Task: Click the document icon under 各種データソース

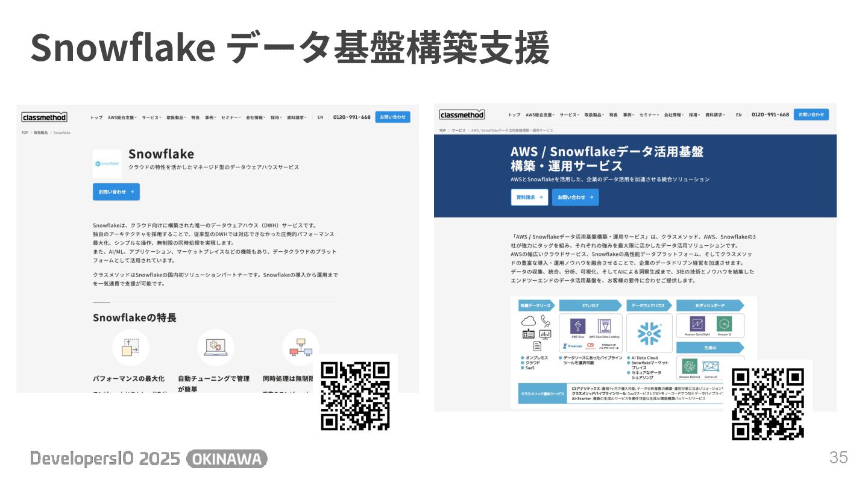Action: (x=536, y=346)
